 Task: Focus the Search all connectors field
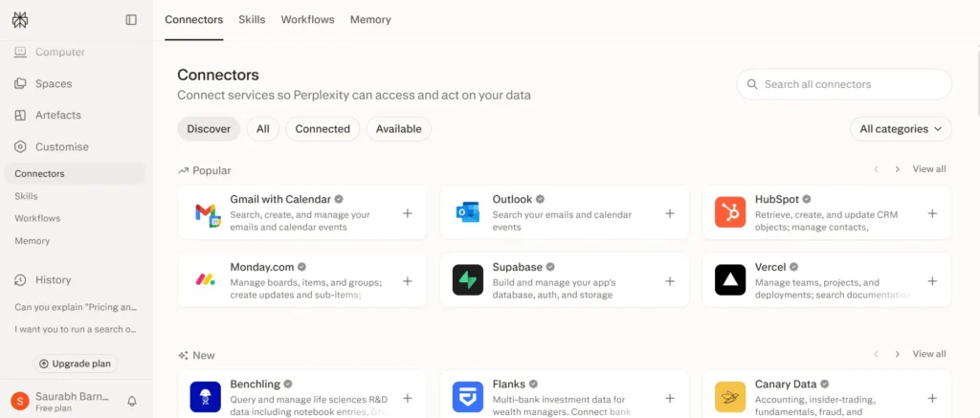coord(844,84)
